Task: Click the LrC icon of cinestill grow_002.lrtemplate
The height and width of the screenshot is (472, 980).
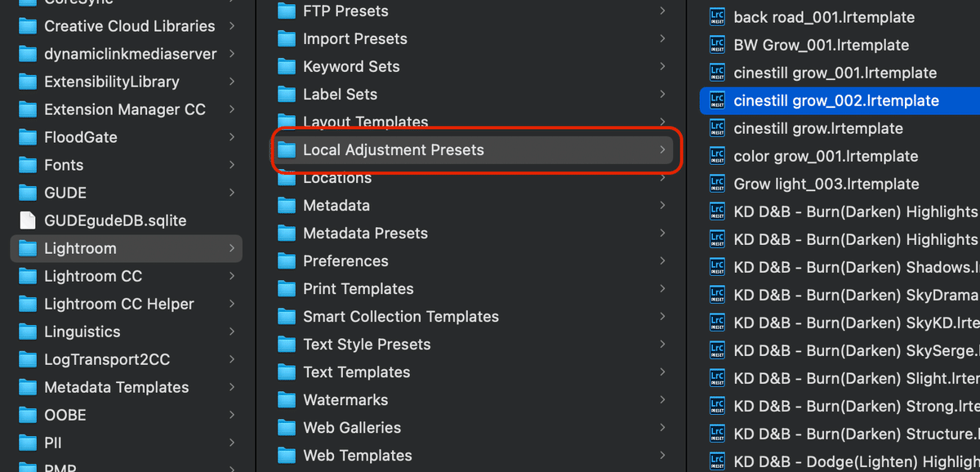Action: pyautogui.click(x=717, y=100)
